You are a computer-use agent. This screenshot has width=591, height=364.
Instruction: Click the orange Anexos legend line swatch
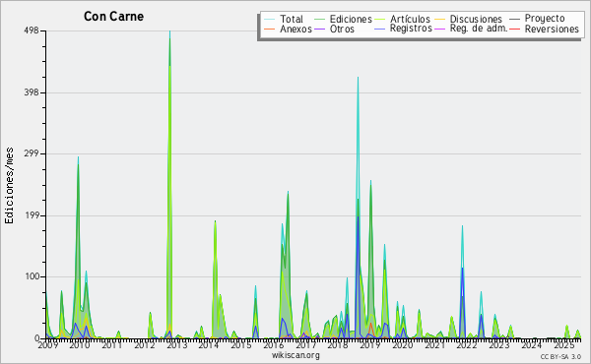[x=270, y=29]
